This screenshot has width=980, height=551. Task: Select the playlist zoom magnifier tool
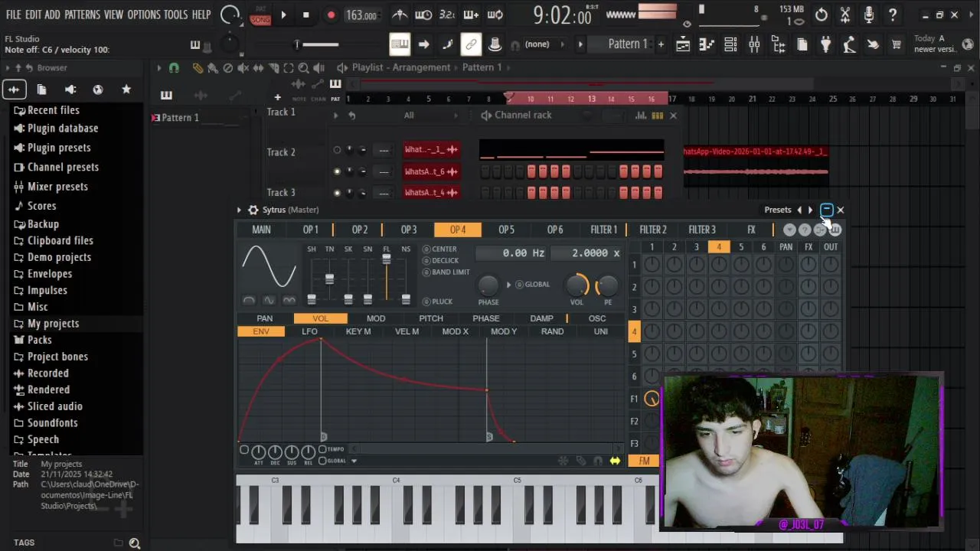[304, 68]
